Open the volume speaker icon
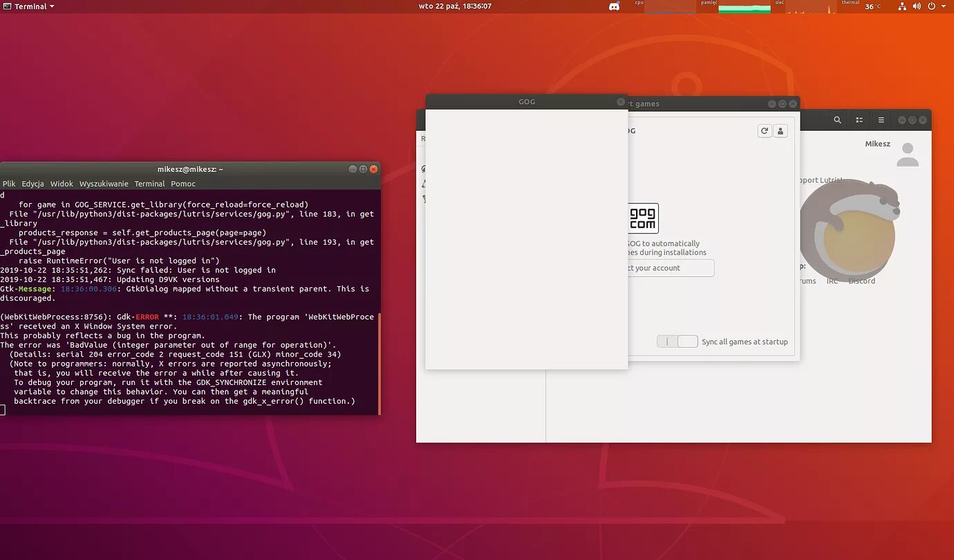The image size is (954, 560). [x=917, y=6]
